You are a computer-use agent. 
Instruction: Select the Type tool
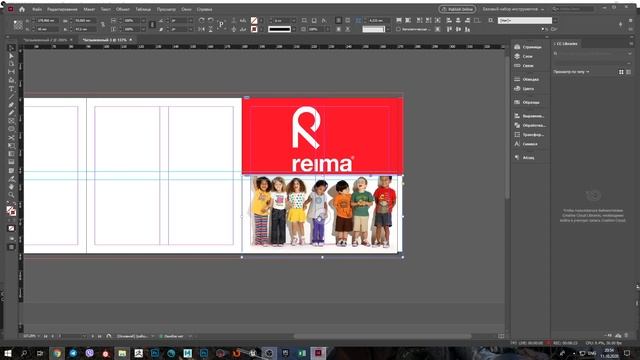[x=11, y=89]
